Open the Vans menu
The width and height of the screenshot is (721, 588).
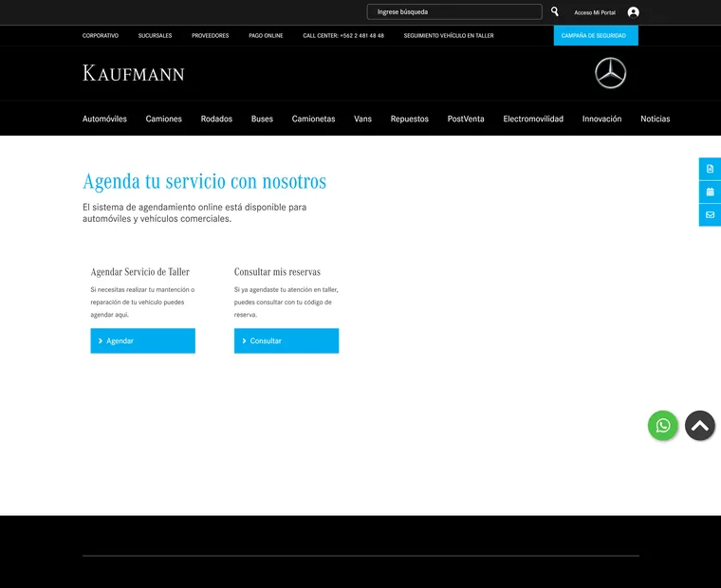(362, 119)
